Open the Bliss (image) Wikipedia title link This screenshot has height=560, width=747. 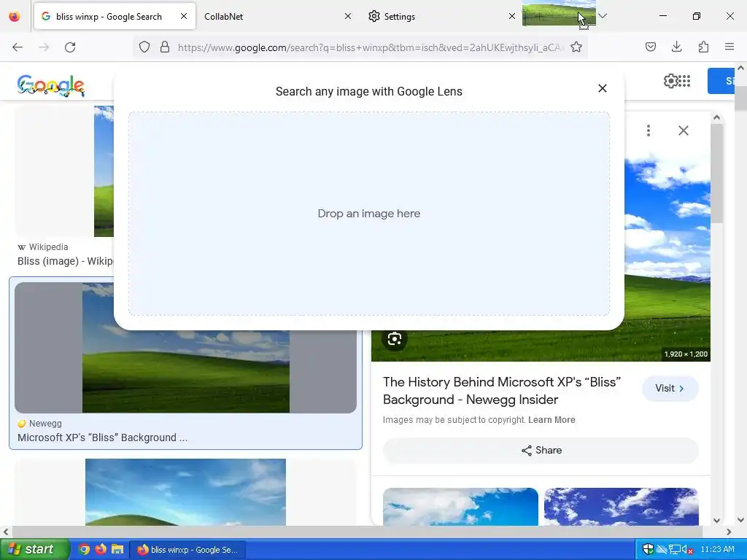[x=65, y=261]
